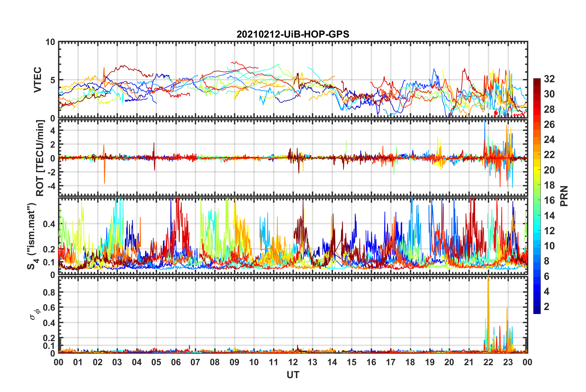Click the 26 tick on the PRN colorbar

coord(549,125)
